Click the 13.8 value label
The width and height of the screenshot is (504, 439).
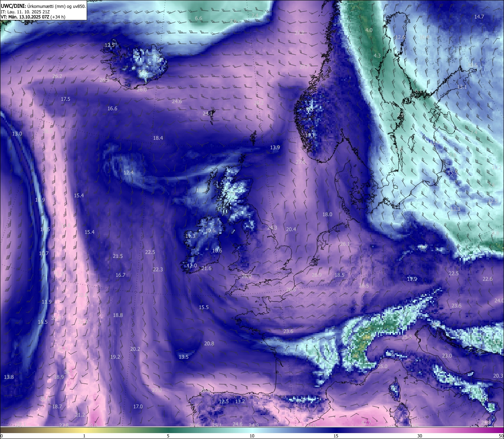click(x=9, y=377)
